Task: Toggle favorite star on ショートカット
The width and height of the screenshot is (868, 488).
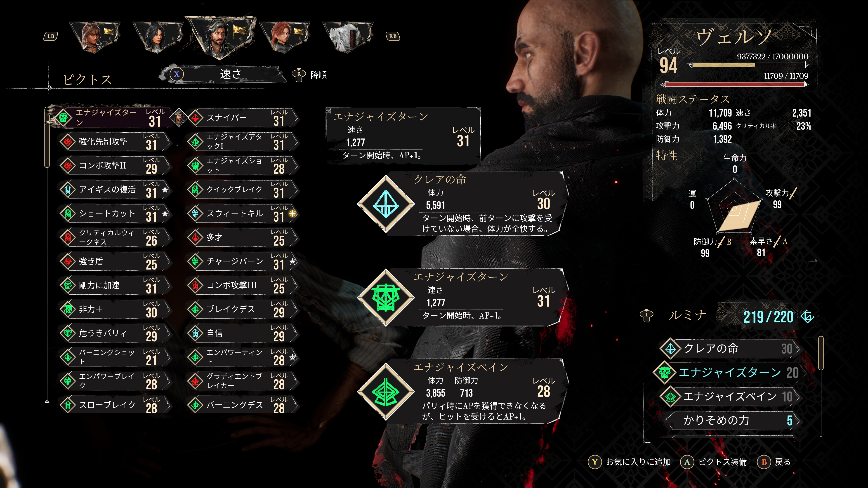Action: 165,213
